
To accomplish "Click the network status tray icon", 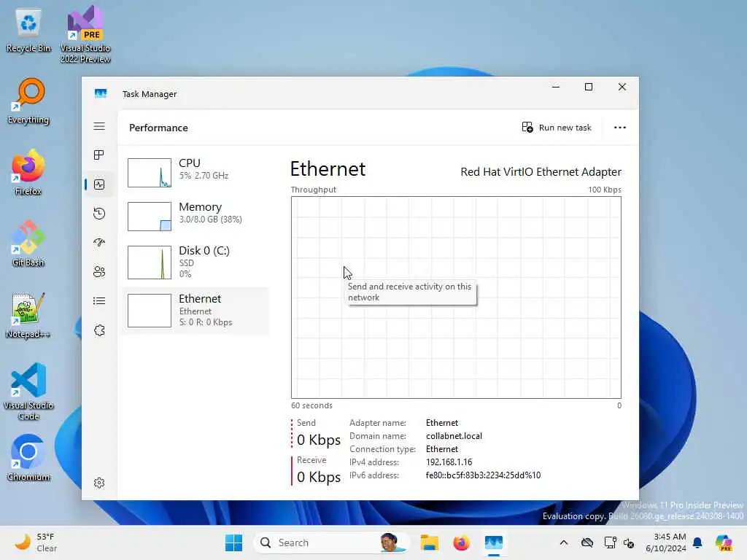I will coord(611,542).
